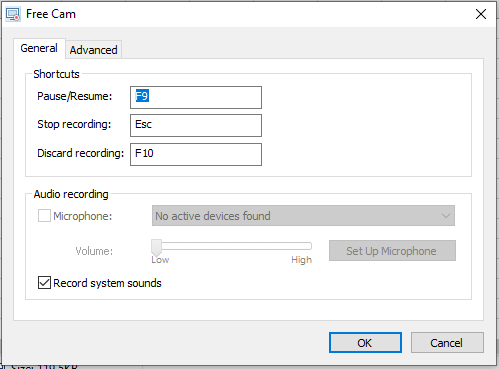Click the Stop recording label
499x369 pixels.
pyautogui.click(x=74, y=124)
